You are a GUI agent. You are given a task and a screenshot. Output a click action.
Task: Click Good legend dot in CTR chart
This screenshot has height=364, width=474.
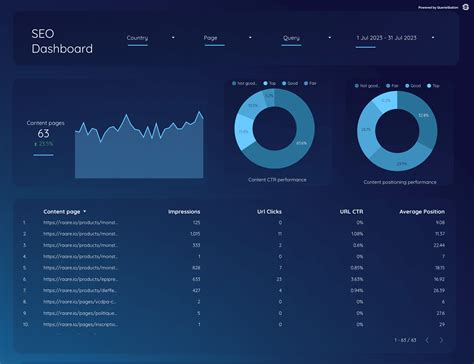[x=284, y=83]
